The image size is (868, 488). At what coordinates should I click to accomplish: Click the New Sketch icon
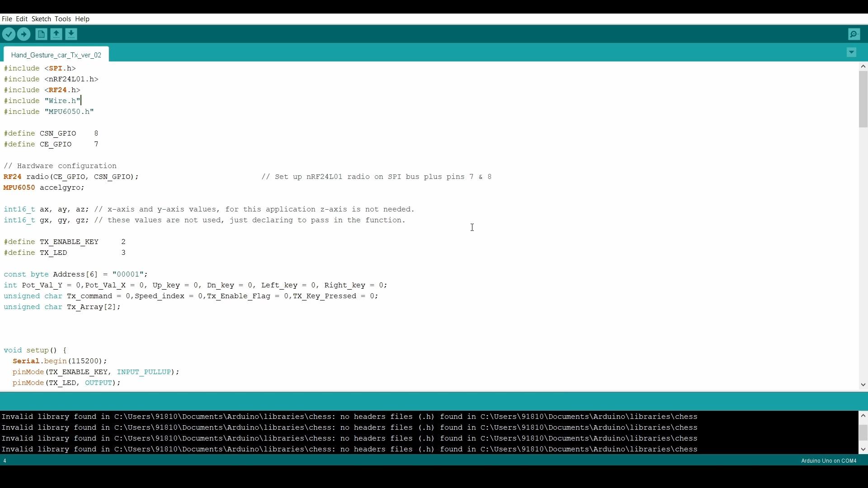(x=40, y=34)
